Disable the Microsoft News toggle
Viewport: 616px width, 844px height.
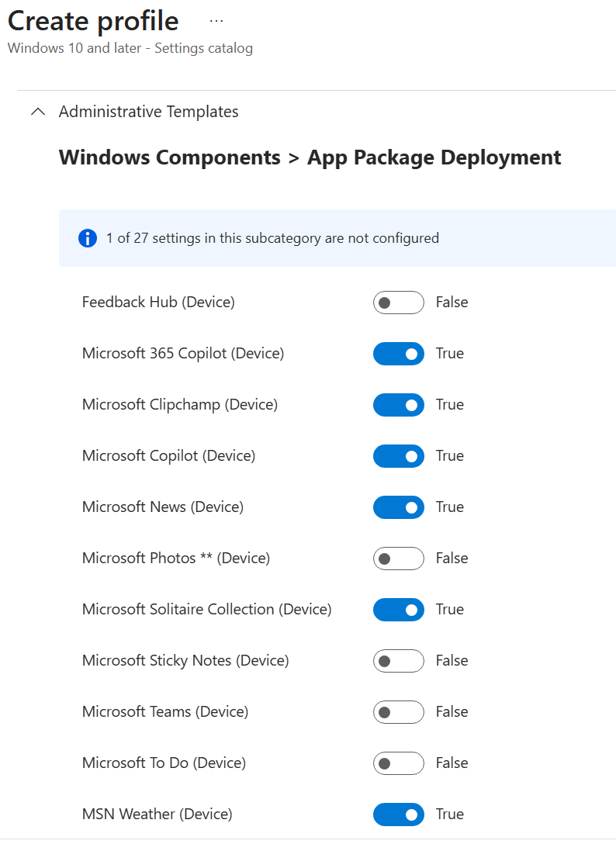[x=398, y=507]
